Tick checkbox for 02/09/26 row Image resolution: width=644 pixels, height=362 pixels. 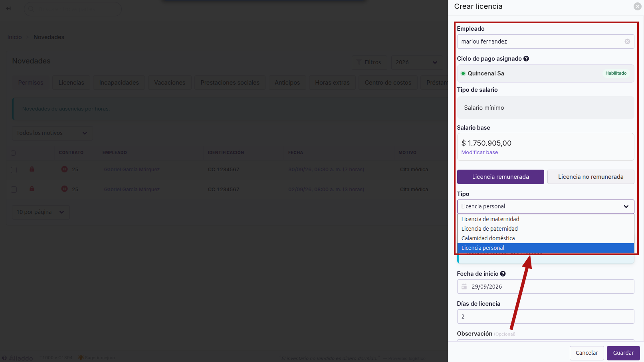[x=14, y=190]
